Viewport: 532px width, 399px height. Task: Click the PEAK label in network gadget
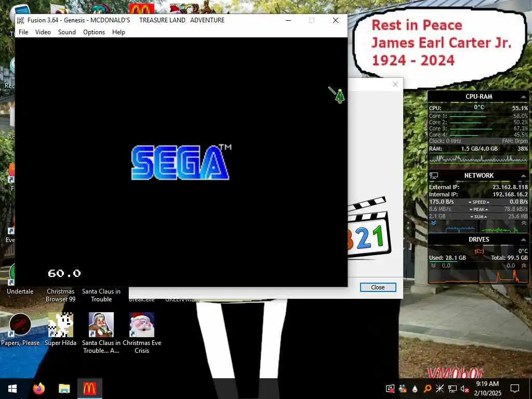tap(478, 209)
